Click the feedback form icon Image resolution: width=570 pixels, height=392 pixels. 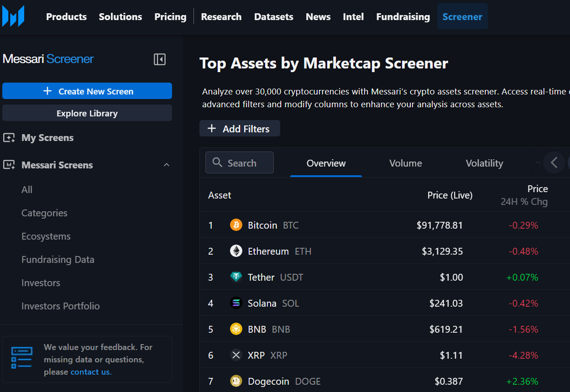pos(22,358)
